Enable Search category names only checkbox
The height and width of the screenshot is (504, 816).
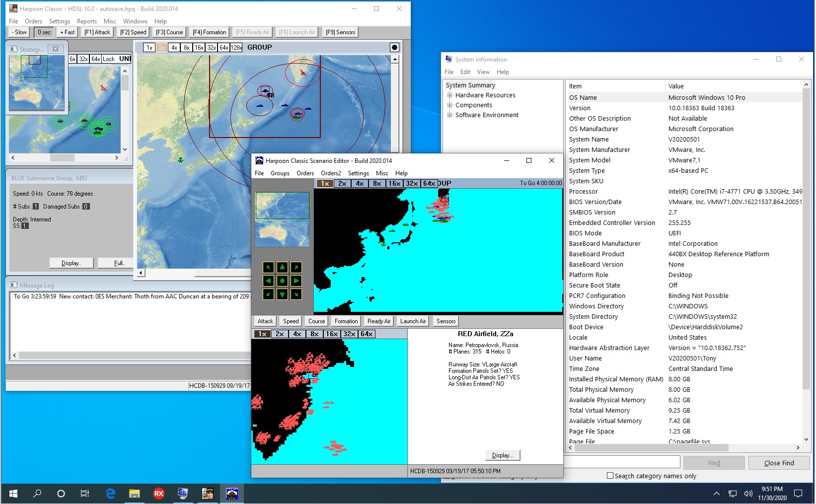[x=610, y=476]
